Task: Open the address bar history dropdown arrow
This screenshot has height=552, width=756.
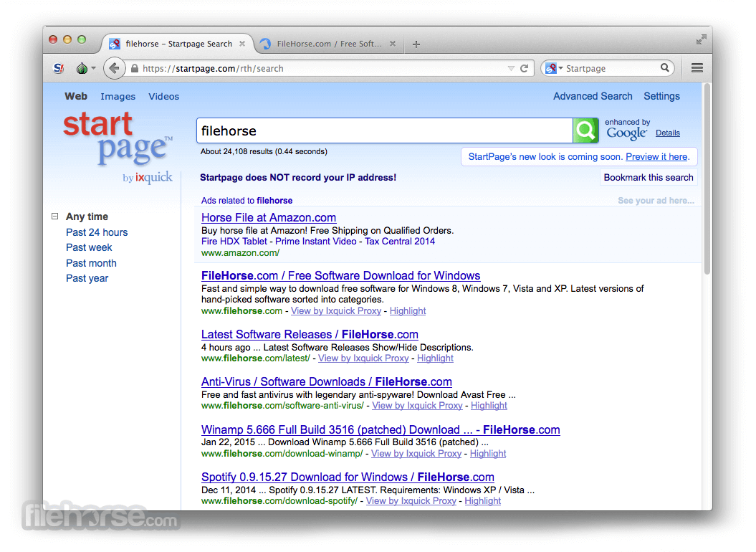Action: point(511,69)
